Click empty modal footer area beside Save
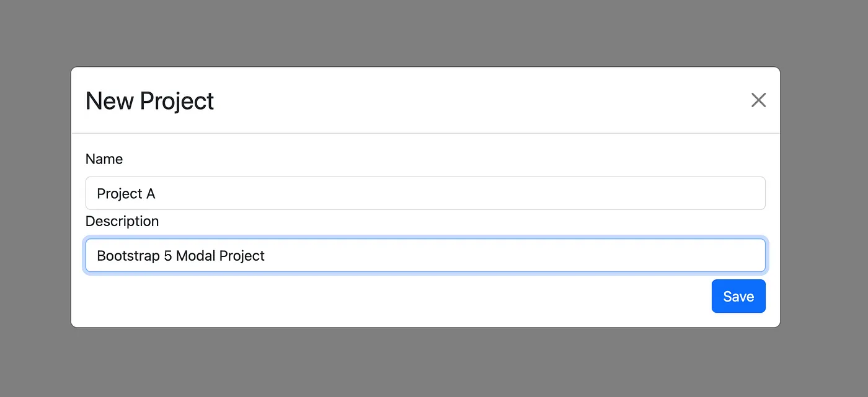Image resolution: width=868 pixels, height=397 pixels. (x=397, y=297)
